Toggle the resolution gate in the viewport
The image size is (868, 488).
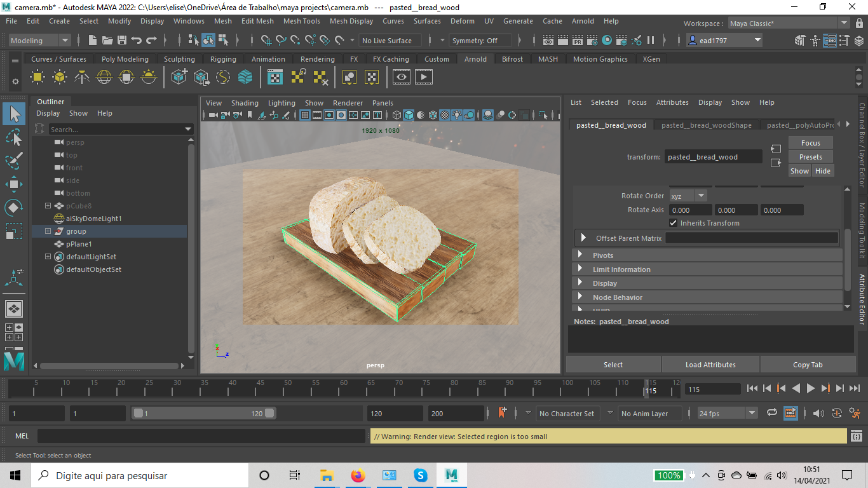click(x=329, y=115)
